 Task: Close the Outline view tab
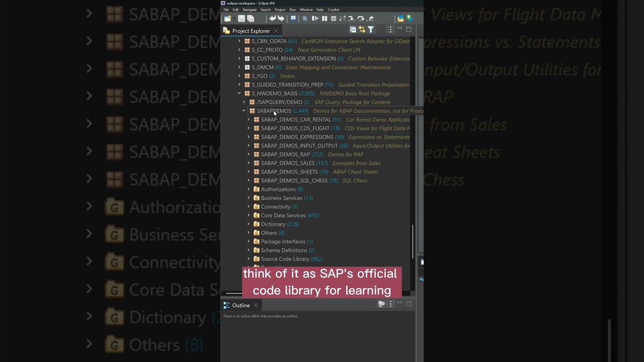(256, 305)
